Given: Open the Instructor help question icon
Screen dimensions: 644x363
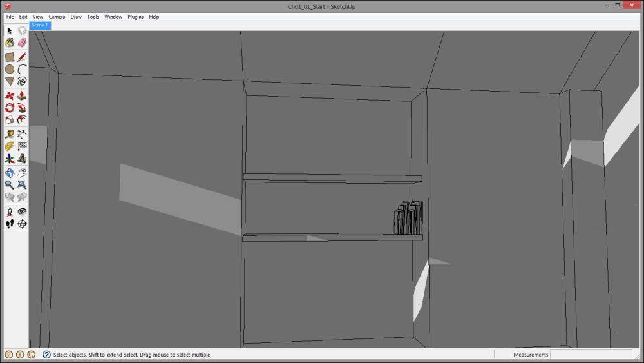Looking at the screenshot, I should click(46, 355).
